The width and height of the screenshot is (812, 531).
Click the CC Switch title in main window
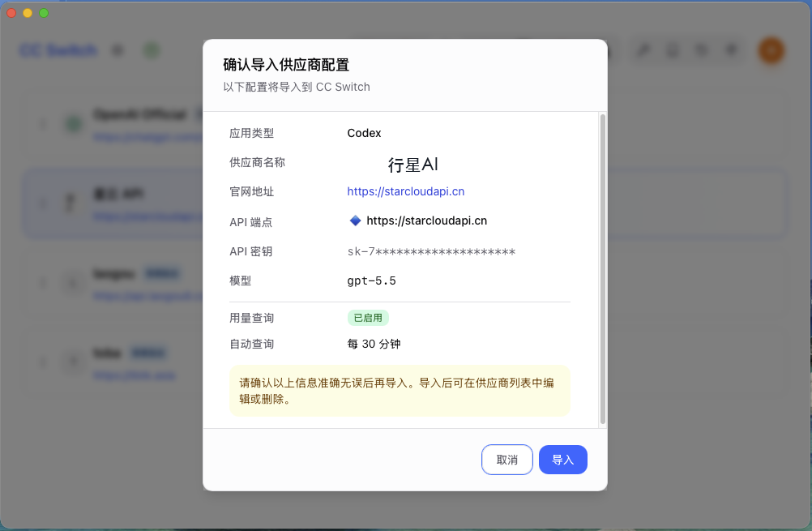point(58,50)
